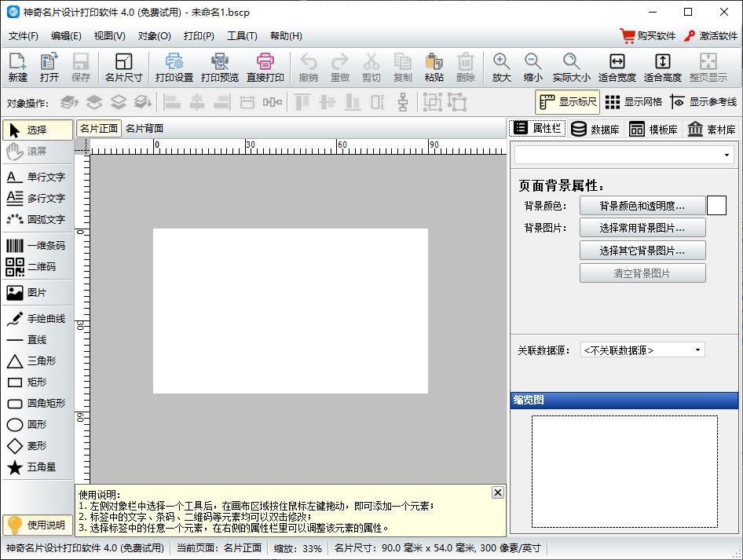The height and width of the screenshot is (560, 743).
Task: Switch to 数据库 database tab
Action: tap(595, 130)
